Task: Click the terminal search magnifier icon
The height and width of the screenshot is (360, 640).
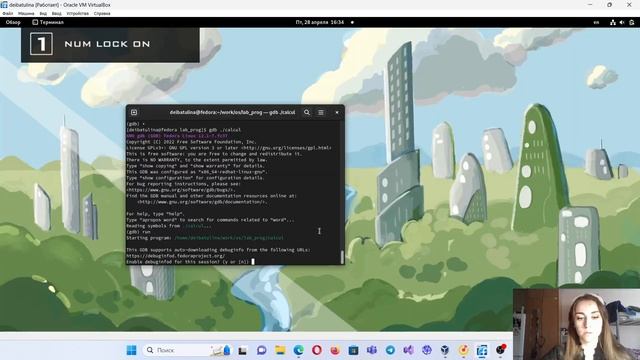Action: pyautogui.click(x=307, y=112)
